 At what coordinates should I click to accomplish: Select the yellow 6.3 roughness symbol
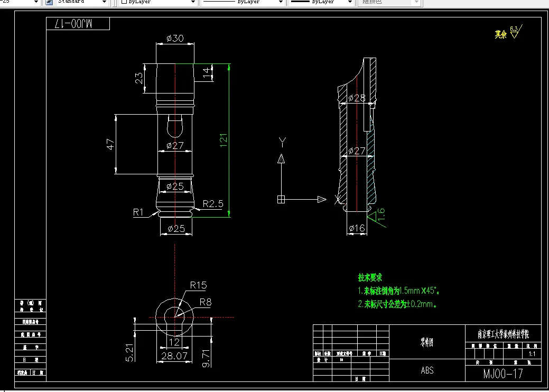[x=516, y=32]
